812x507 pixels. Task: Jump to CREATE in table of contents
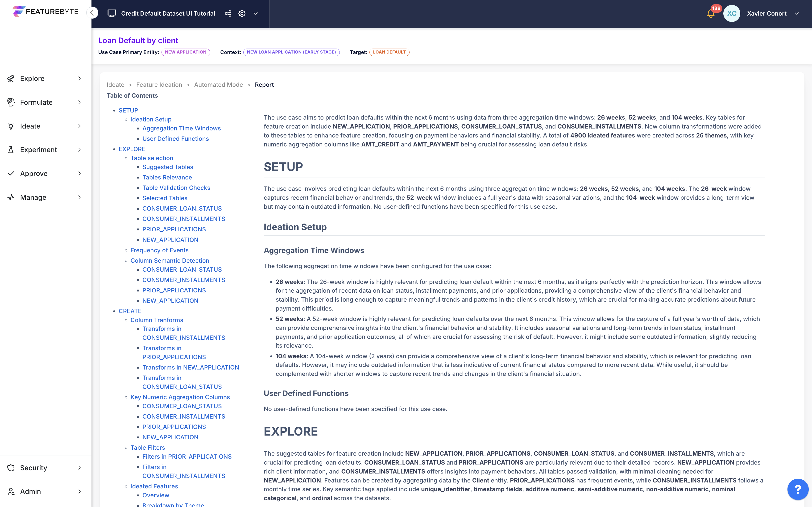click(130, 311)
